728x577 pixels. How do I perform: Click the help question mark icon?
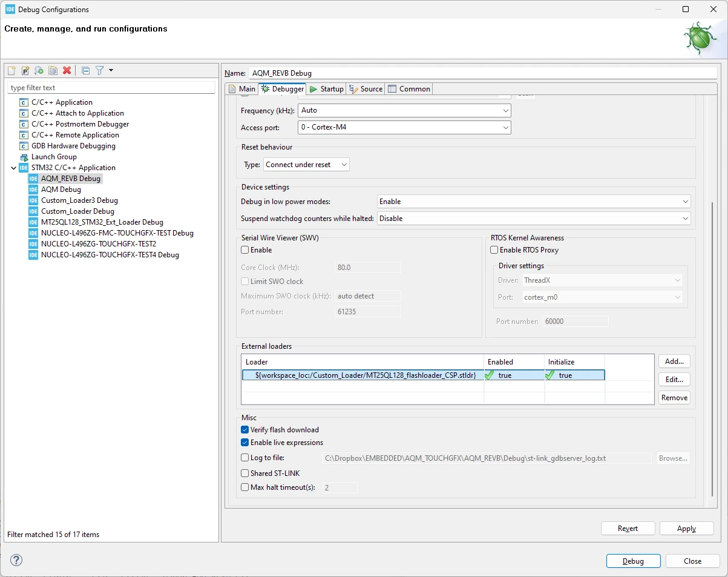tap(16, 560)
